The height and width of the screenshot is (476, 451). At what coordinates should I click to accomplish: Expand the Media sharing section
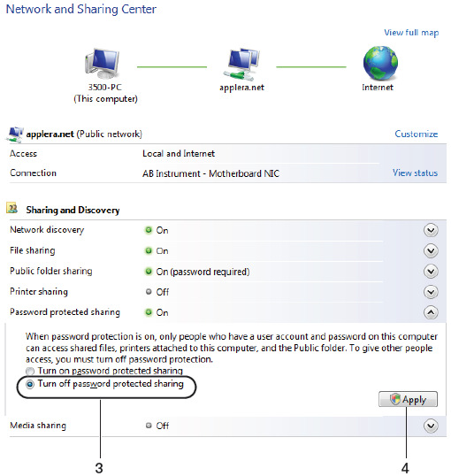point(431,426)
